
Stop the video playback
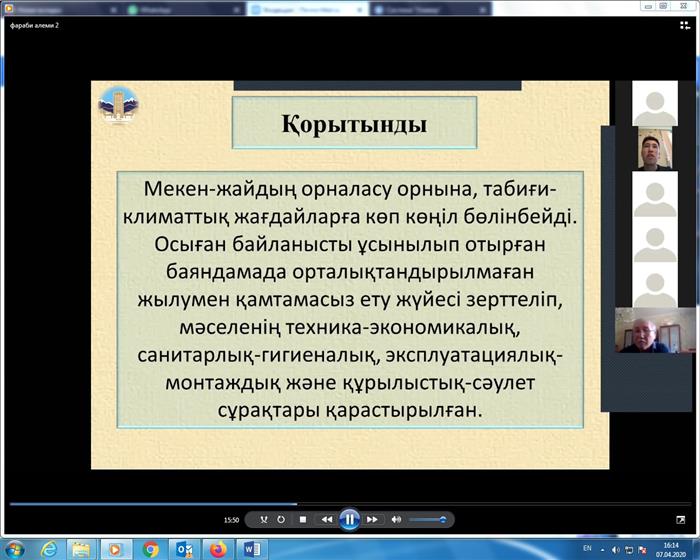click(x=303, y=520)
